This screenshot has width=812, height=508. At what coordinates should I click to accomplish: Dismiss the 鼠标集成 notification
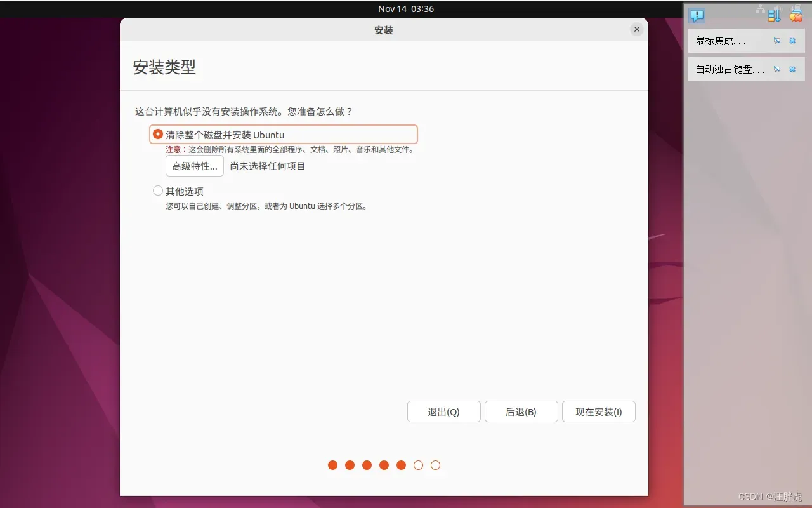coord(792,41)
